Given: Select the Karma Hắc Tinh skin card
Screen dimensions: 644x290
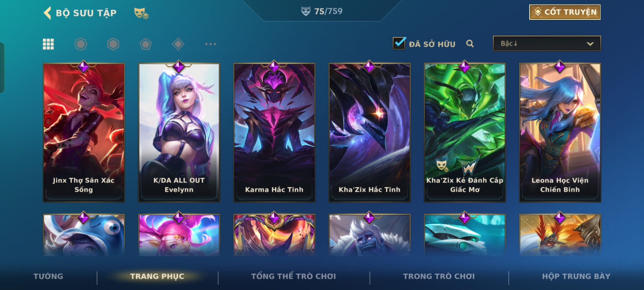Looking at the screenshot, I should click(274, 132).
